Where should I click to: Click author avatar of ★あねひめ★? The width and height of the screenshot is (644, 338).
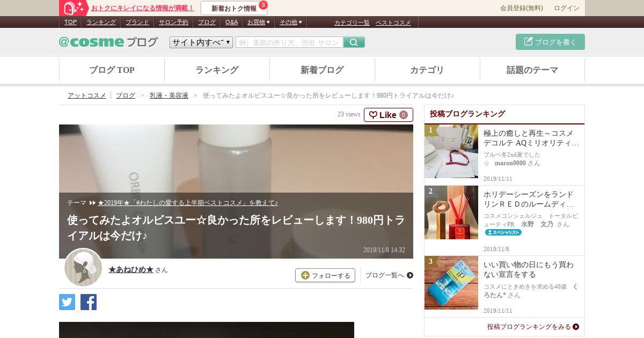click(x=83, y=267)
